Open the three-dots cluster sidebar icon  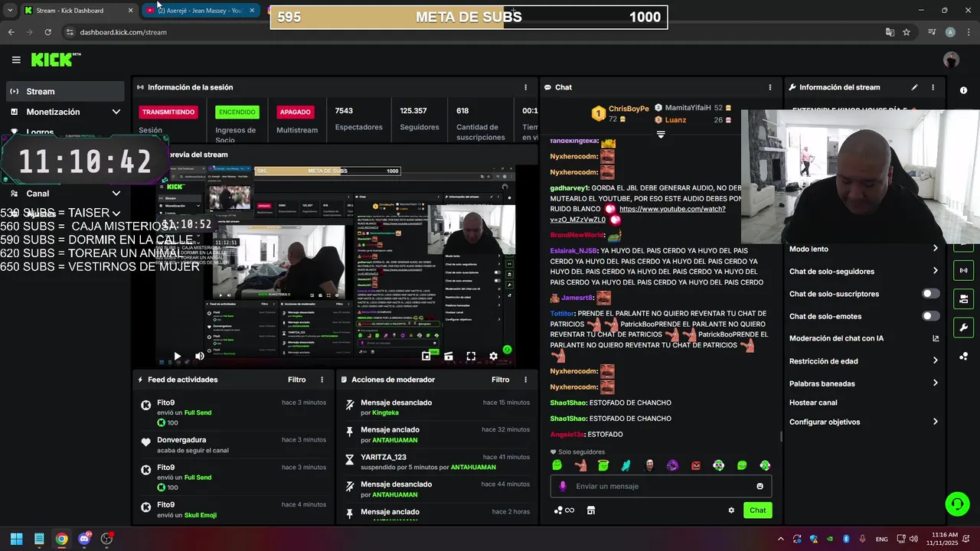[x=963, y=357]
